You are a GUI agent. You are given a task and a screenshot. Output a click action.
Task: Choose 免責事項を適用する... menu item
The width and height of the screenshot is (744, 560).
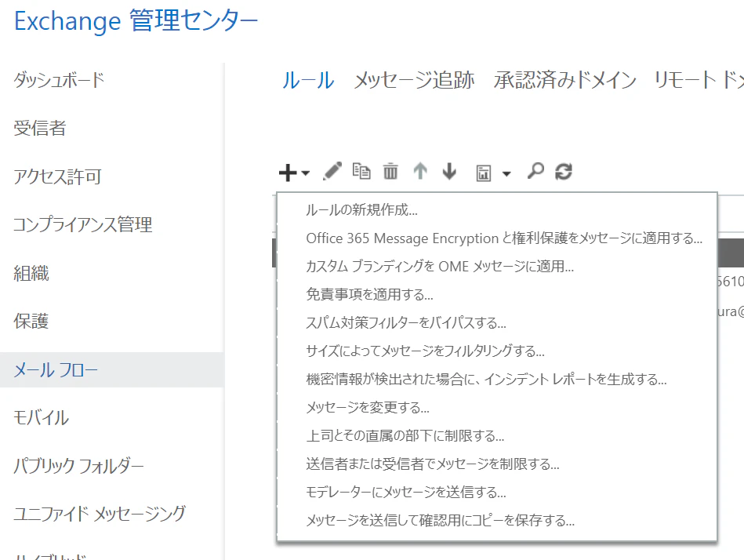[369, 294]
